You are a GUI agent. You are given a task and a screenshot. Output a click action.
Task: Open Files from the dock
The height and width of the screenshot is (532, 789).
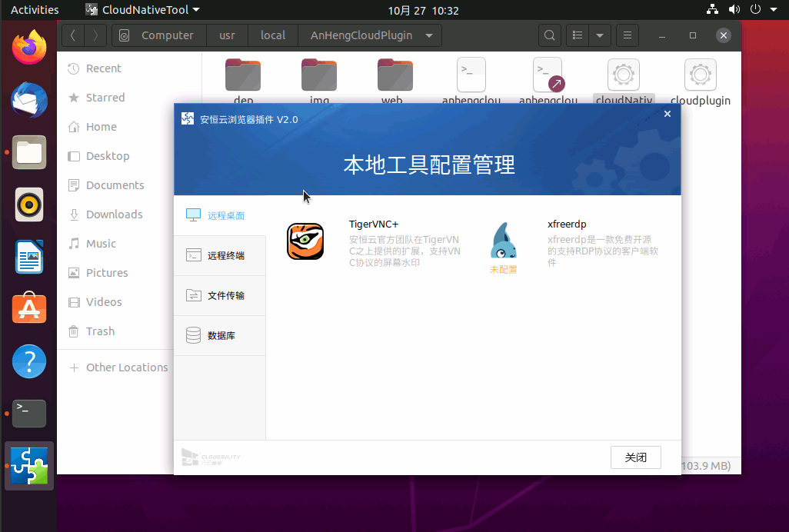(x=29, y=152)
